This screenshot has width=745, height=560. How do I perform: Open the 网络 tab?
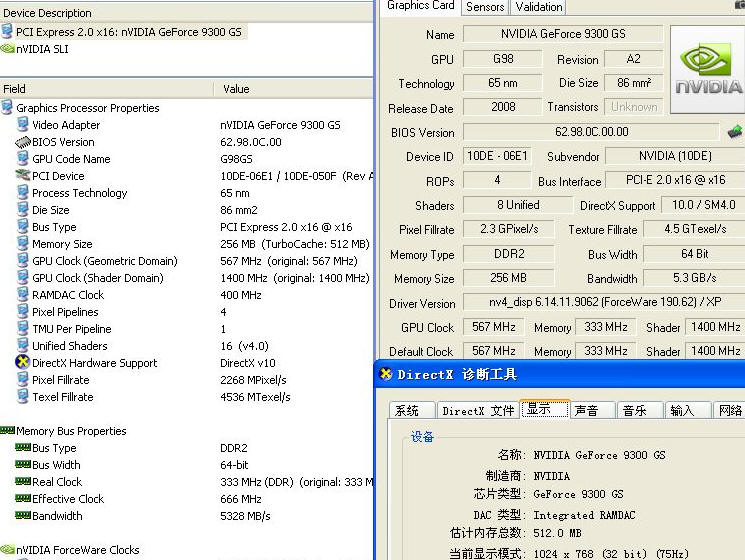click(x=730, y=410)
